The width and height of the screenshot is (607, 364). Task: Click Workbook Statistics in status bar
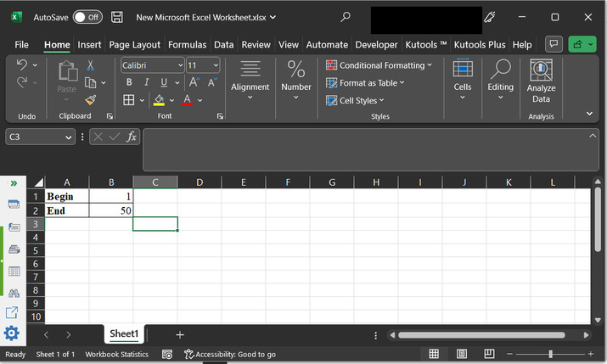(116, 354)
